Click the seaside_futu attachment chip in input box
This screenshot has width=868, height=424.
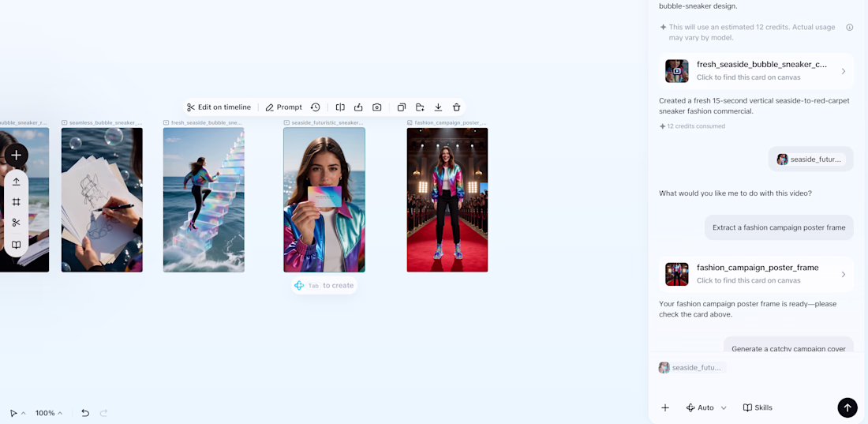pyautogui.click(x=692, y=367)
